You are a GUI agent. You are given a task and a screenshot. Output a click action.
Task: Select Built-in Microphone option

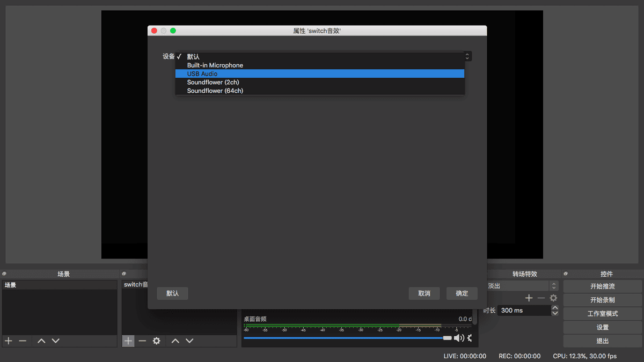pyautogui.click(x=320, y=65)
